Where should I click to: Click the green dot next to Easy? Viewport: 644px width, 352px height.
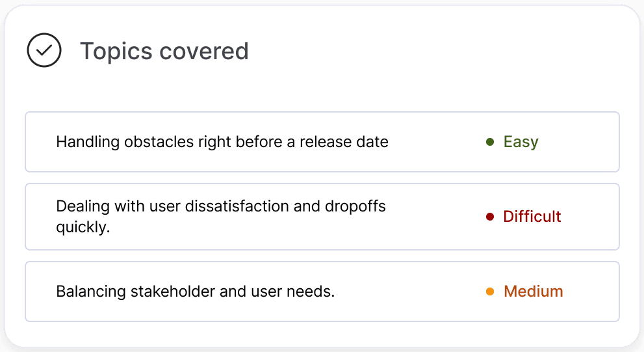(490, 142)
